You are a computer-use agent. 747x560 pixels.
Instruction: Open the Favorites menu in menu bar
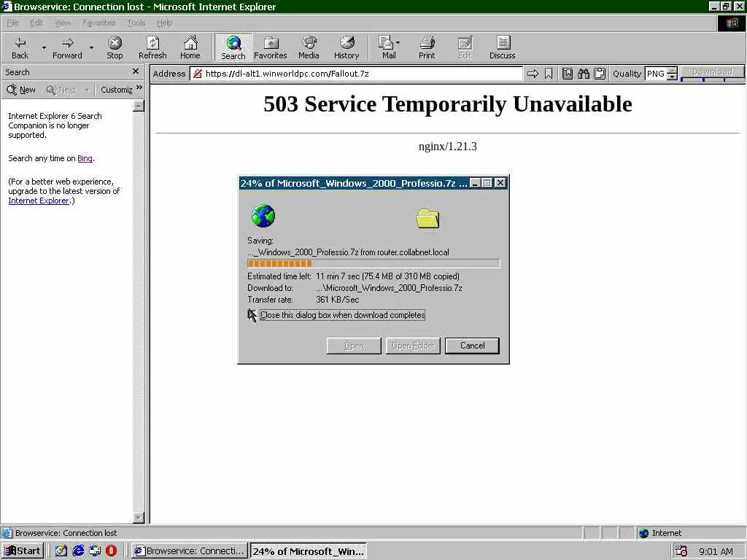(x=98, y=23)
